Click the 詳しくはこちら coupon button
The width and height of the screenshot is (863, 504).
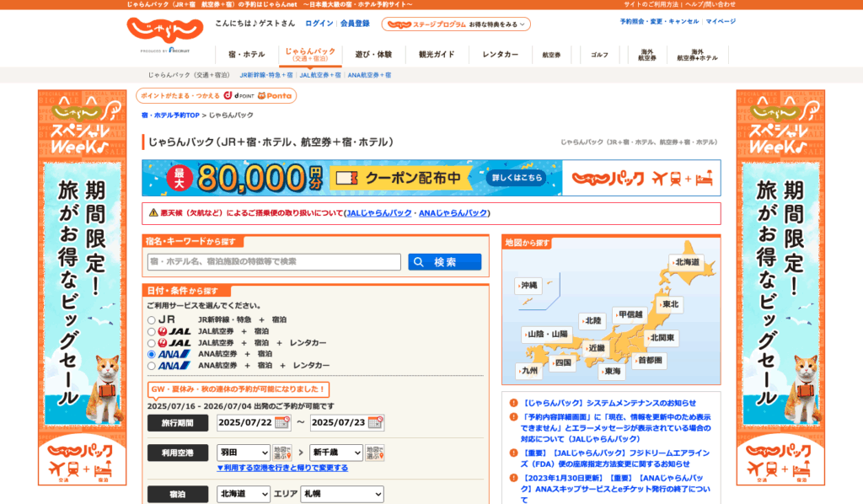point(517,178)
